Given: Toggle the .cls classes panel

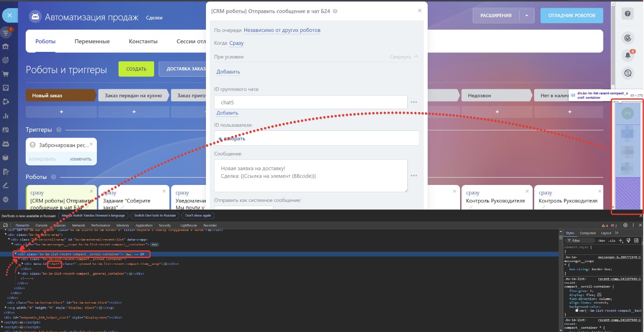Looking at the screenshot, I should [x=612, y=241].
